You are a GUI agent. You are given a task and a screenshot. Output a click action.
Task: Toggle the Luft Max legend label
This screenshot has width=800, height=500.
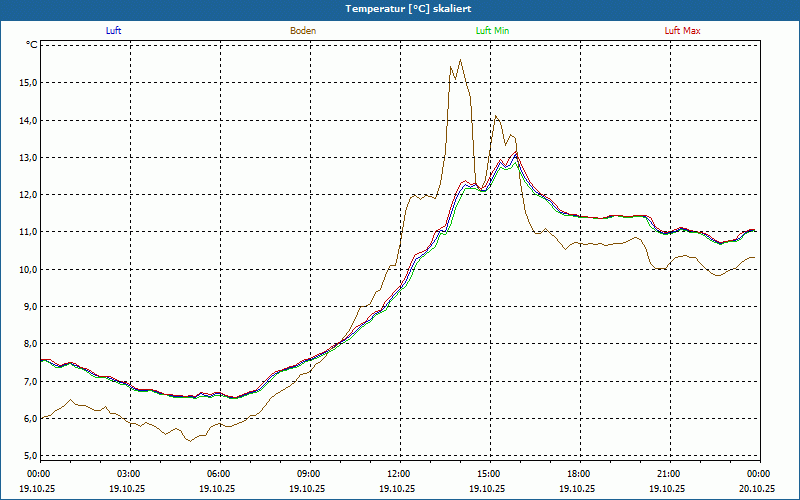pos(683,31)
